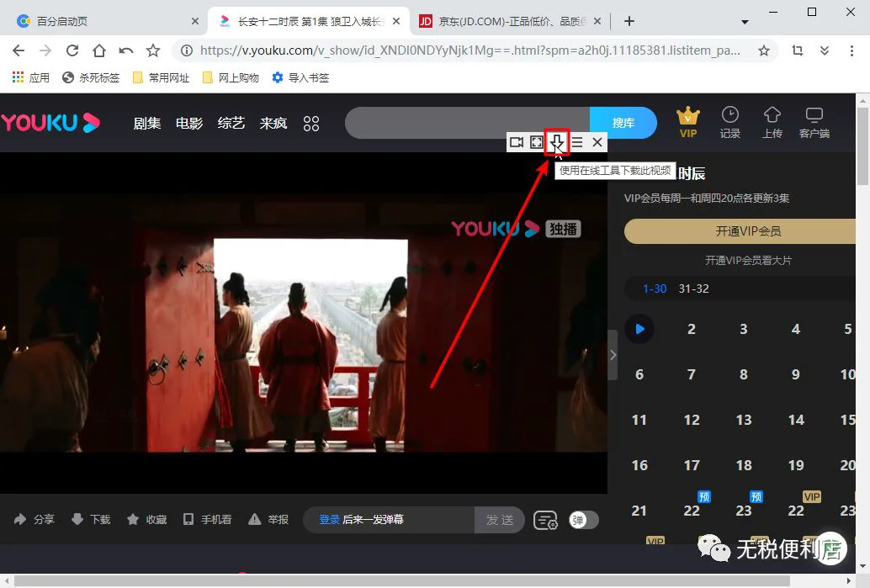Collapse the episode sidebar with the arrow
Image resolution: width=870 pixels, height=588 pixels.
coord(613,355)
